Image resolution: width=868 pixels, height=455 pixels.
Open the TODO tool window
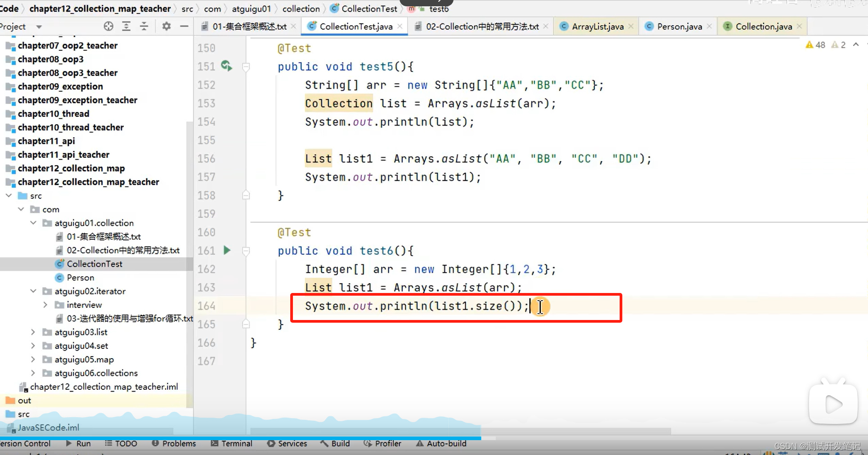point(121,443)
